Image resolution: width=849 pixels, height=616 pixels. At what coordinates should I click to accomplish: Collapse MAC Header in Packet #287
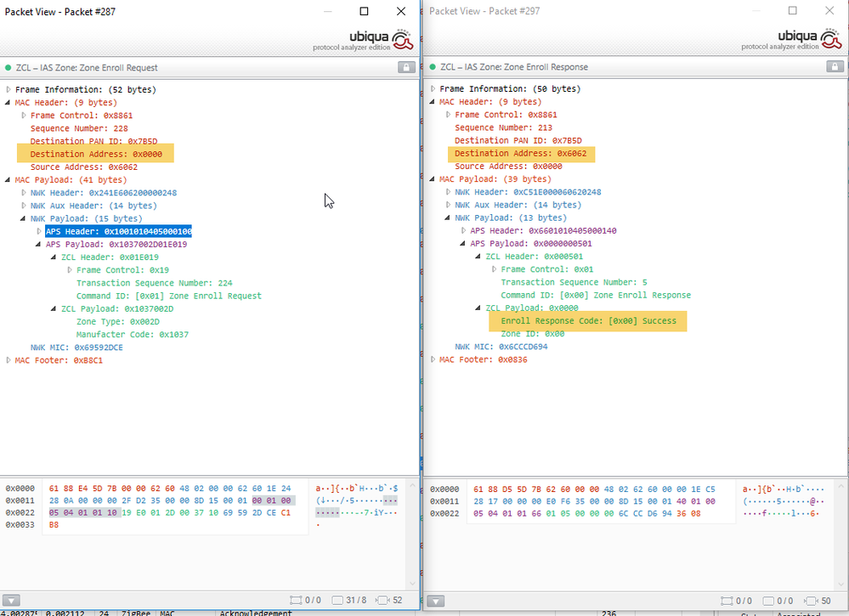(8, 102)
